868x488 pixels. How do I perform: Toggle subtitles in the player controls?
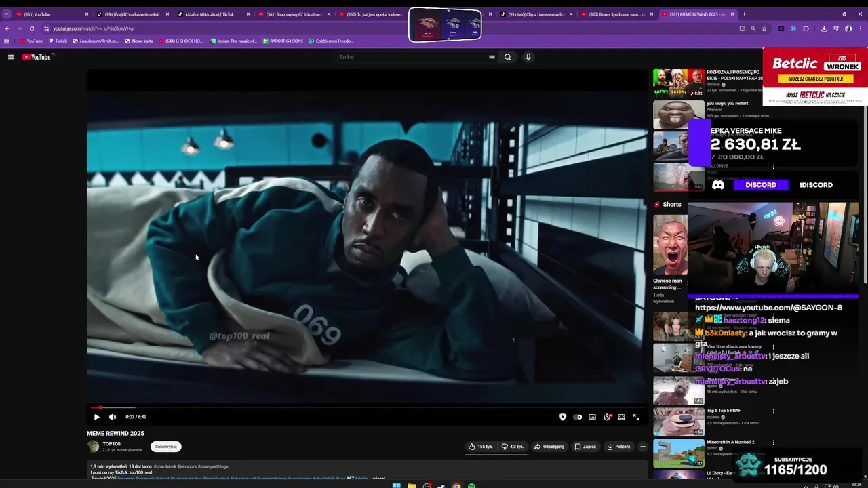tap(592, 417)
